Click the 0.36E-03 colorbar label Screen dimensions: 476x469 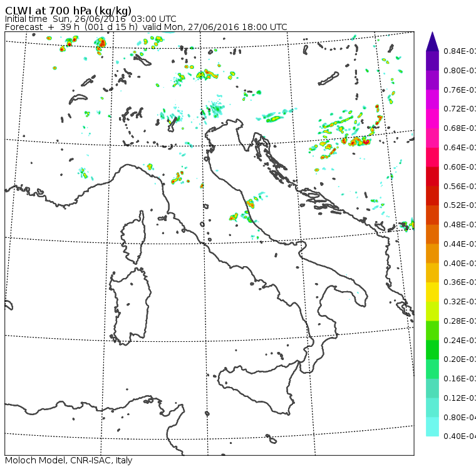click(460, 282)
